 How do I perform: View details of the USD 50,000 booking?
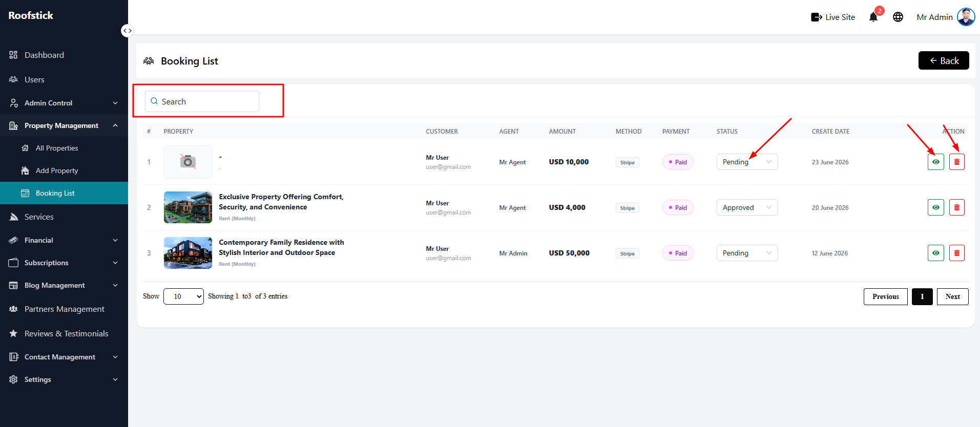935,253
